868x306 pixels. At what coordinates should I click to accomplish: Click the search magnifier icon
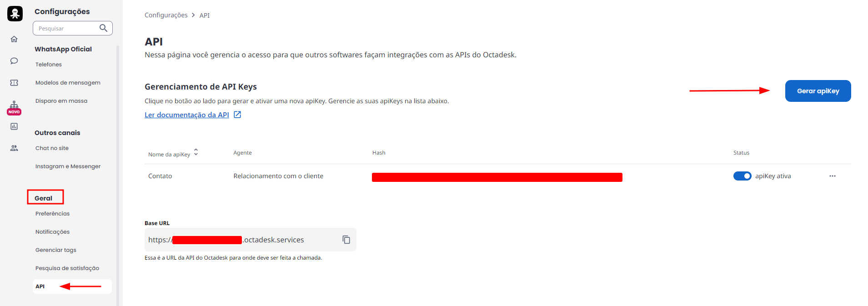point(104,28)
